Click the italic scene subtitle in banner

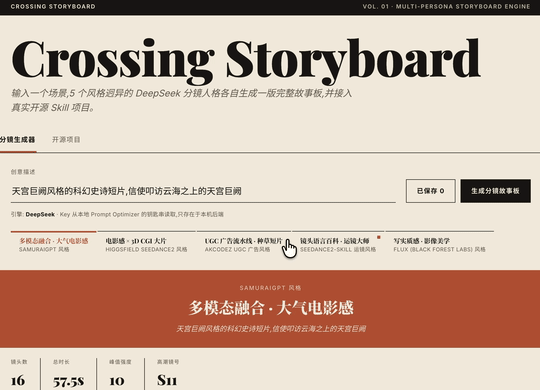pos(271,329)
